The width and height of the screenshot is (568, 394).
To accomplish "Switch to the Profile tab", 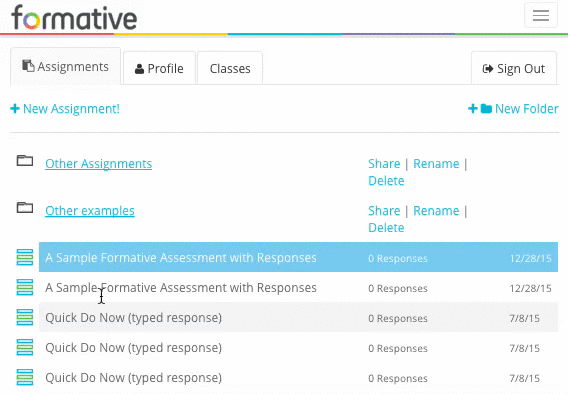I will tap(159, 68).
